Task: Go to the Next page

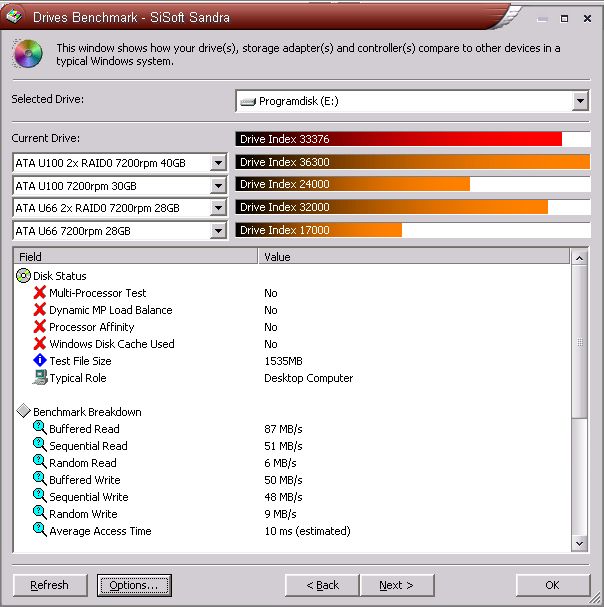Action: click(396, 585)
